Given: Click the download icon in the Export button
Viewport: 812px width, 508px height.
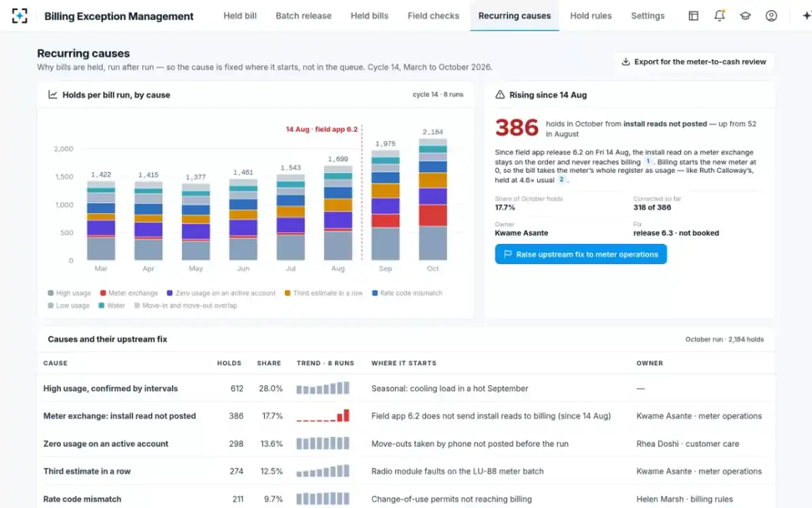Looking at the screenshot, I should click(626, 62).
